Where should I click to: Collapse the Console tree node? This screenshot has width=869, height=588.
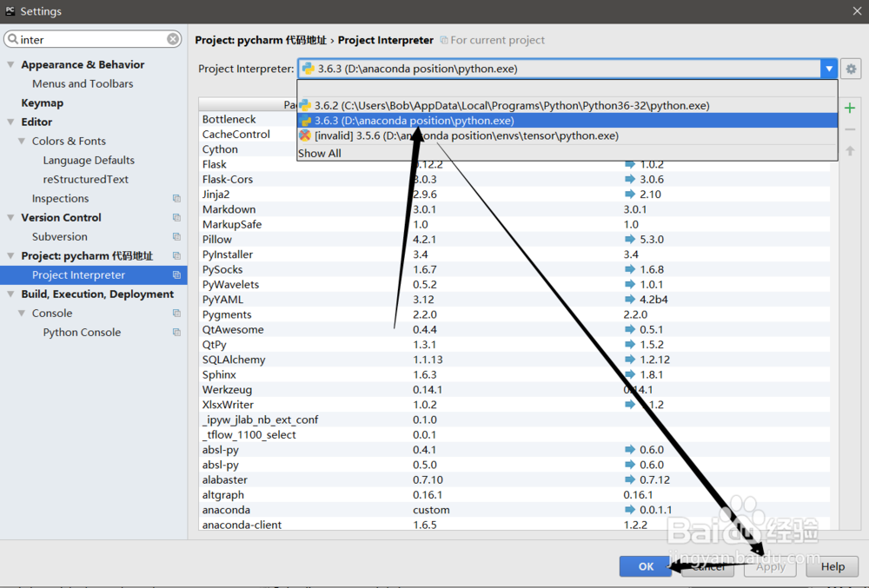(22, 313)
